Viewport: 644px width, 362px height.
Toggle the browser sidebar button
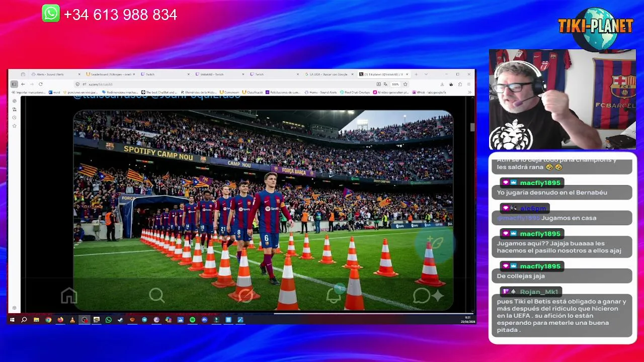[x=14, y=84]
